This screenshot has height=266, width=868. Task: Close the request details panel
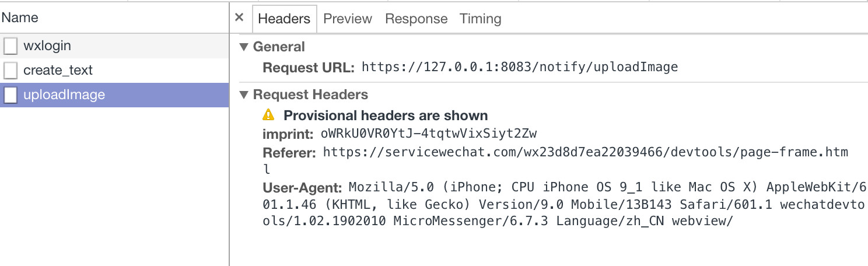(x=239, y=18)
